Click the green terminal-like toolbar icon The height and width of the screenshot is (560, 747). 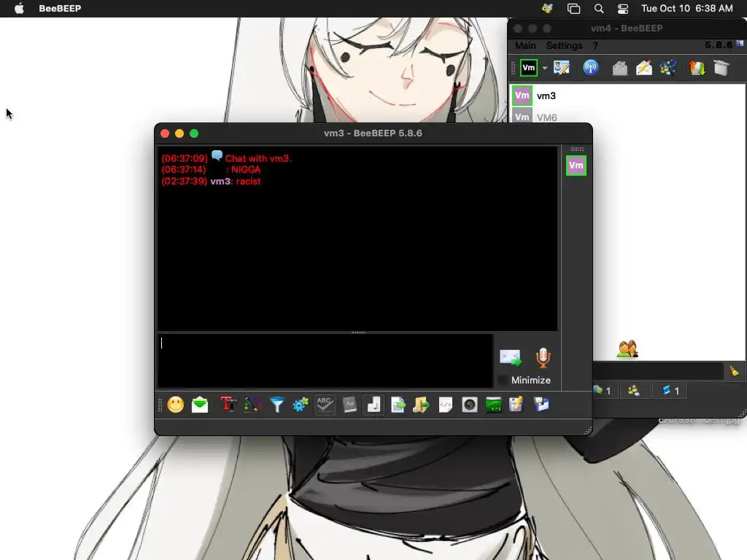point(494,405)
